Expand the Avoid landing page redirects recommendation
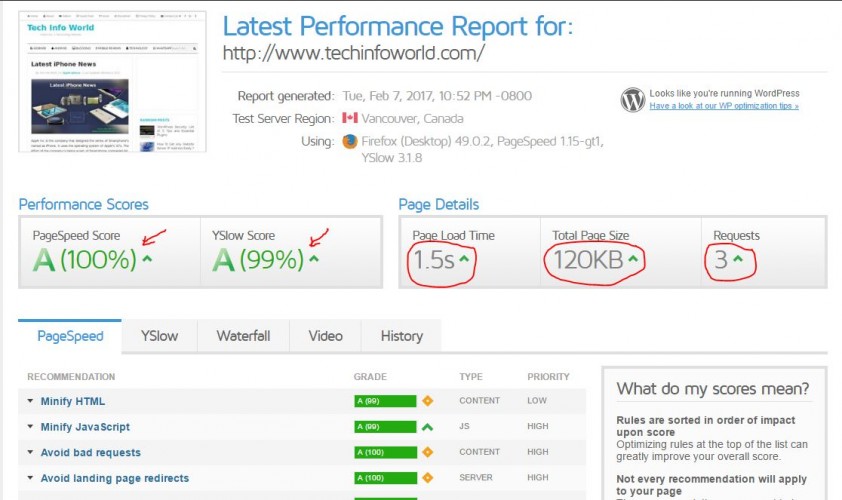The height and width of the screenshot is (500, 842). point(30,477)
